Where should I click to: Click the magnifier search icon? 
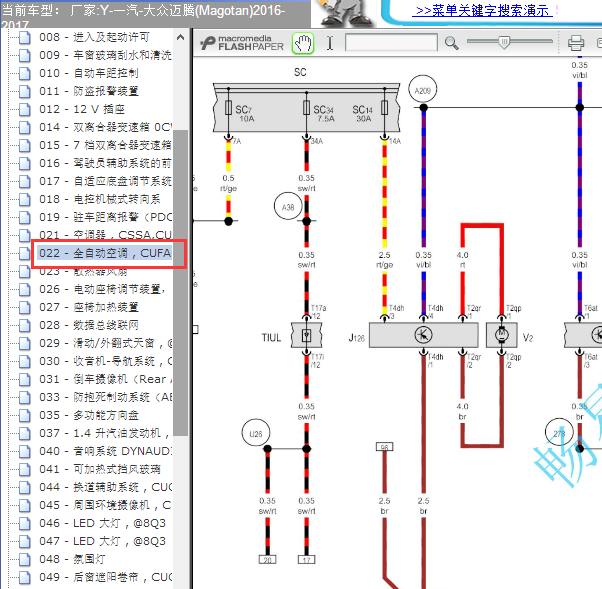pos(452,43)
